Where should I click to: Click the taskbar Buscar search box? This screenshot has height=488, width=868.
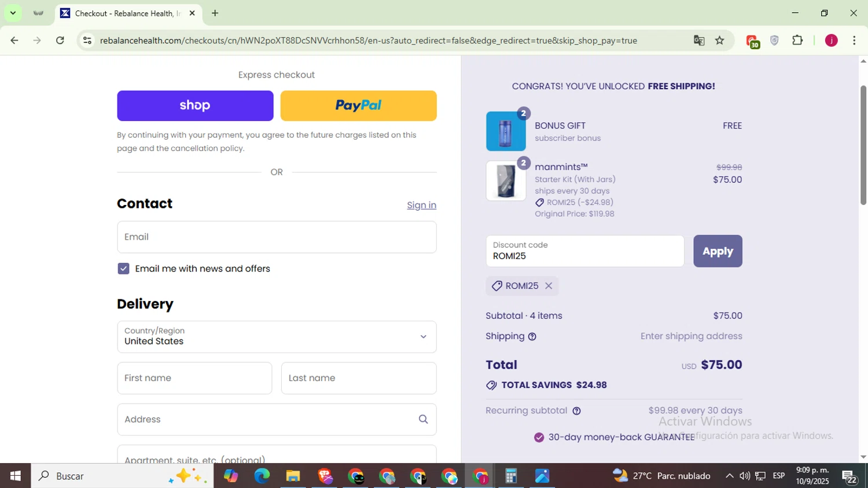tap(122, 476)
